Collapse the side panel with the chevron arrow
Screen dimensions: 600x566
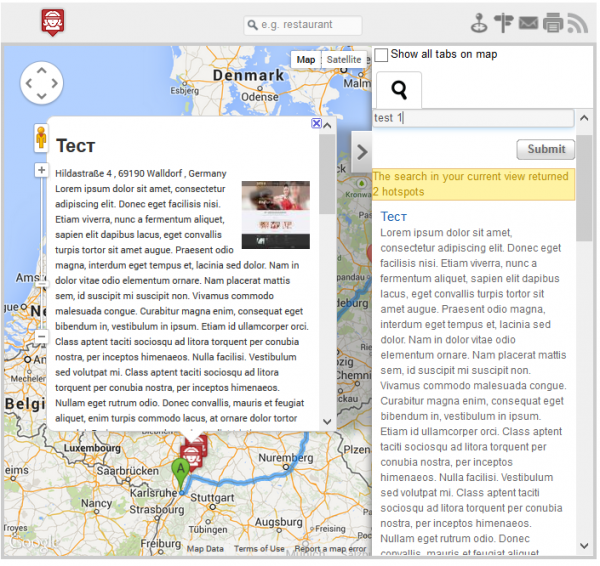(362, 152)
